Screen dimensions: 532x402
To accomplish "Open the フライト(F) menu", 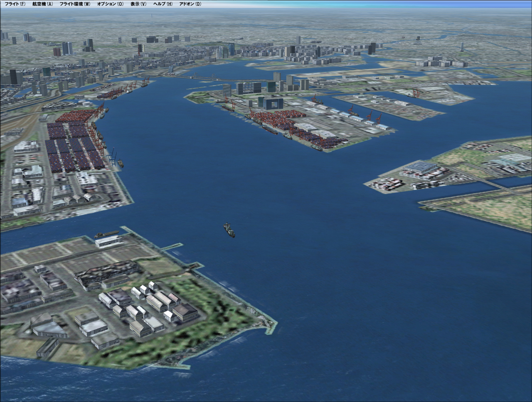I will tap(15, 4).
